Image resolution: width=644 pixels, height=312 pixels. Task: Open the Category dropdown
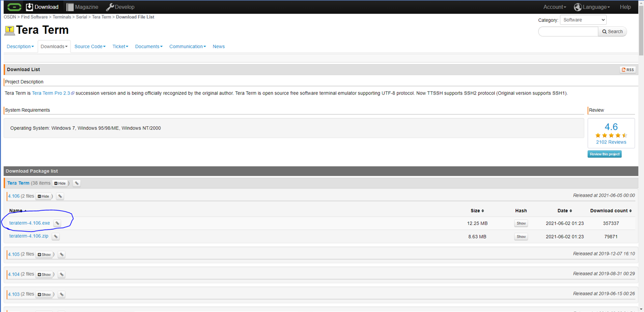coord(583,20)
